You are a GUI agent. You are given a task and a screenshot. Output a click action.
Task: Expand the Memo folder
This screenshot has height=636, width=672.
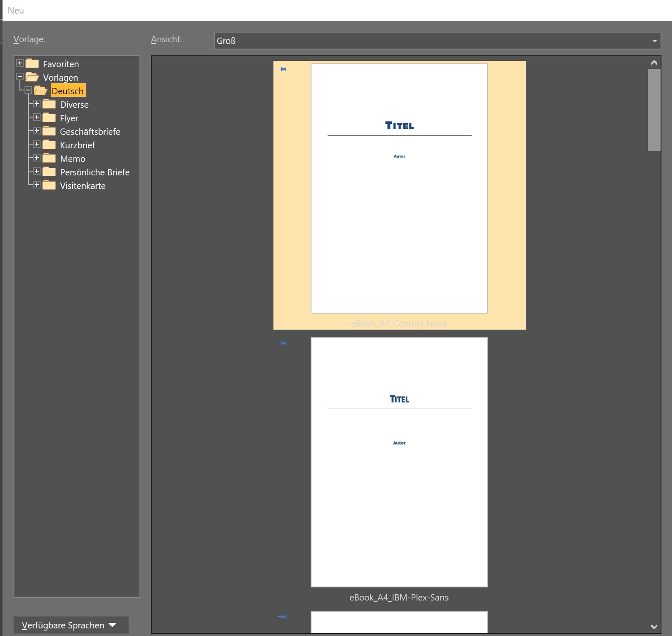click(37, 158)
